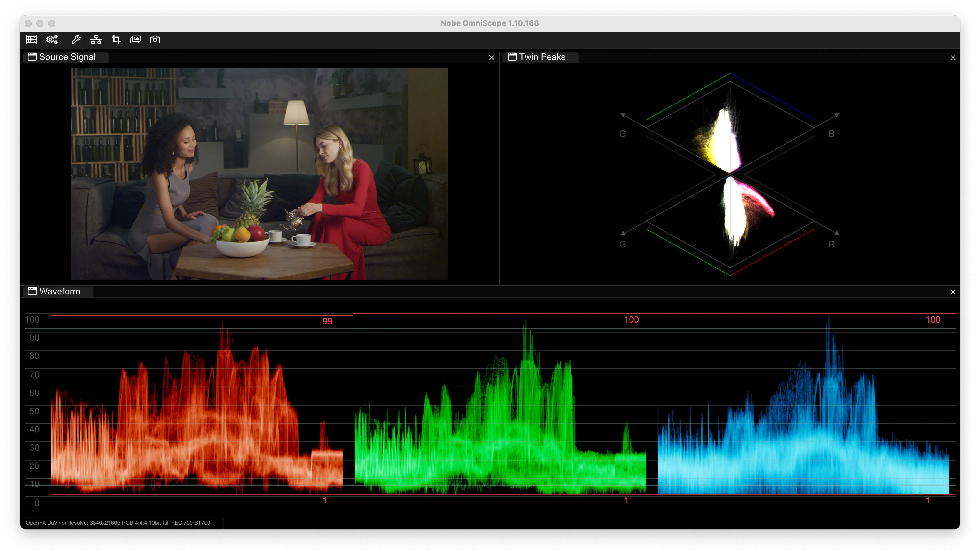Click the window icon beside Twin Peaks

[512, 57]
